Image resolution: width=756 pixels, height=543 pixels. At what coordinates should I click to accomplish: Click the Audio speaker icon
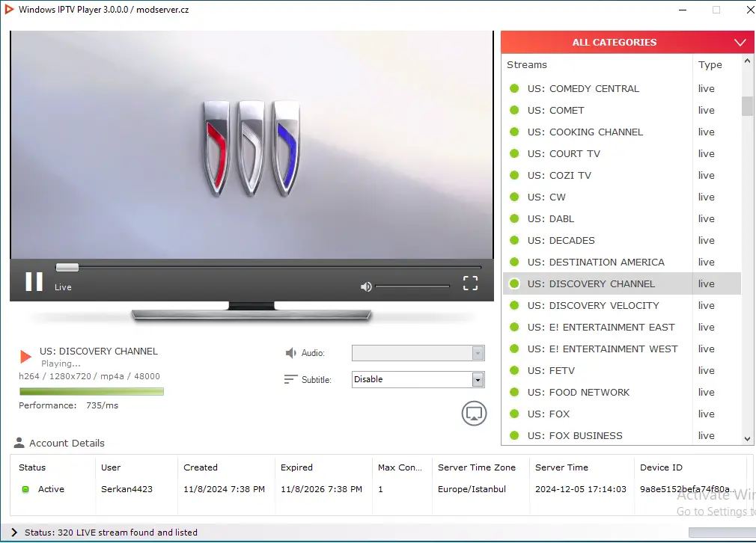290,353
